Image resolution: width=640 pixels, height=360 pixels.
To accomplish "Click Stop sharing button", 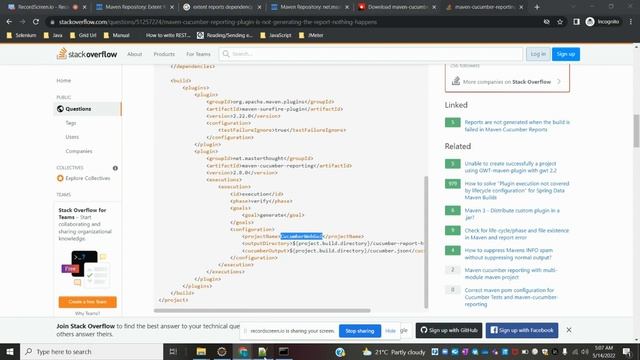I will (360, 331).
